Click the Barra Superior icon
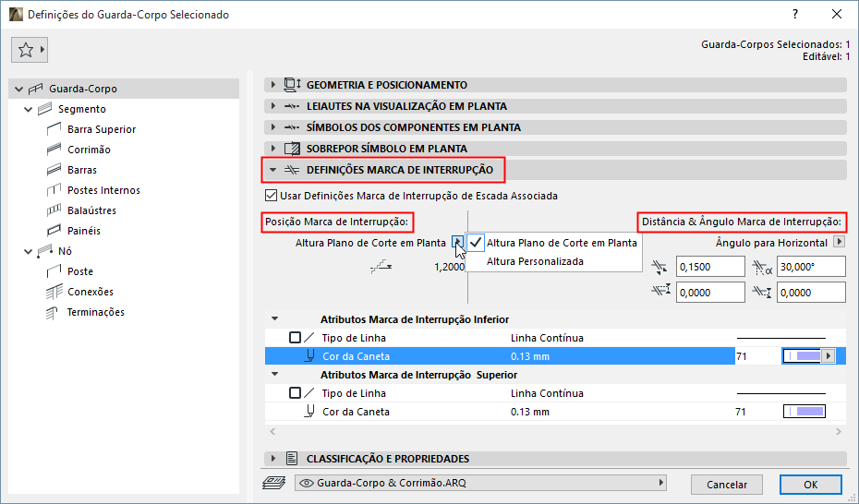The height and width of the screenshot is (504, 859). pyautogui.click(x=54, y=129)
